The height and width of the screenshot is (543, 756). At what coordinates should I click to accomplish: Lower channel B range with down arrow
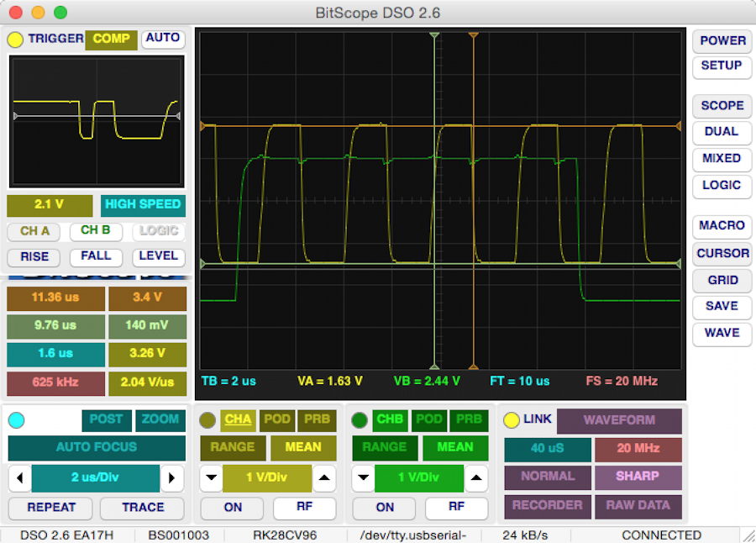pos(363,477)
